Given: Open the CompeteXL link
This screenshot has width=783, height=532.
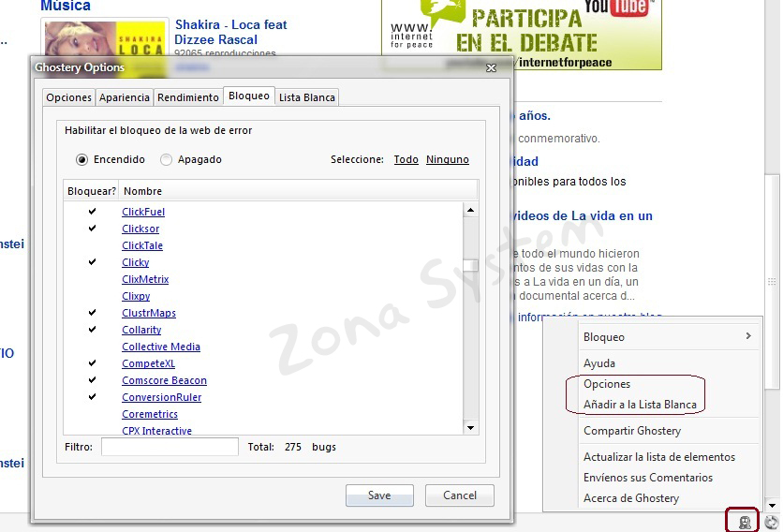Looking at the screenshot, I should pyautogui.click(x=148, y=363).
